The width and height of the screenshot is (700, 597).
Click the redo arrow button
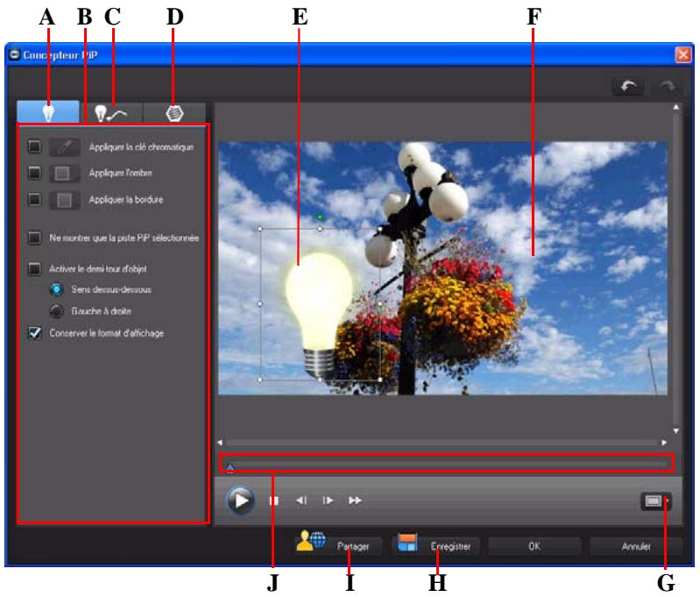pos(668,86)
